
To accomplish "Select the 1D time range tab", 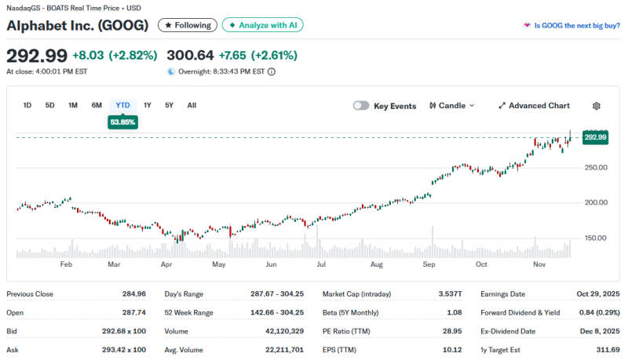I will click(27, 105).
